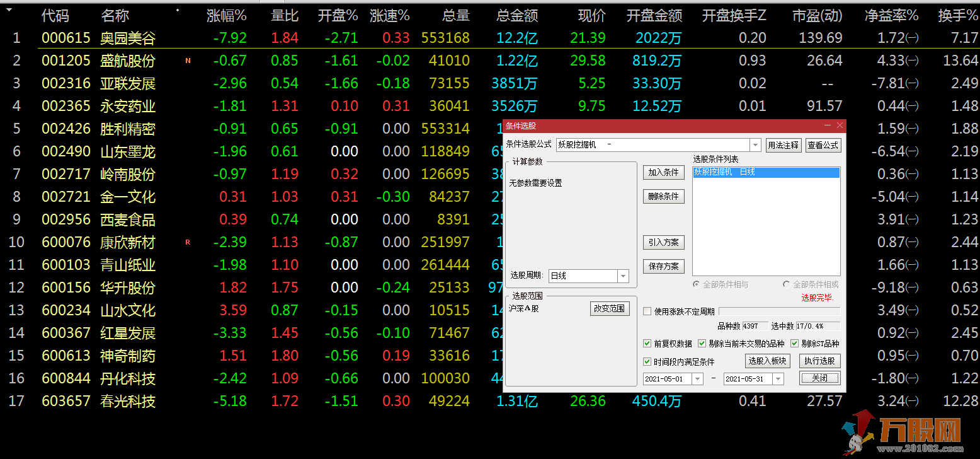
Task: Minimize the 条件选股 dialog
Action: tap(828, 126)
